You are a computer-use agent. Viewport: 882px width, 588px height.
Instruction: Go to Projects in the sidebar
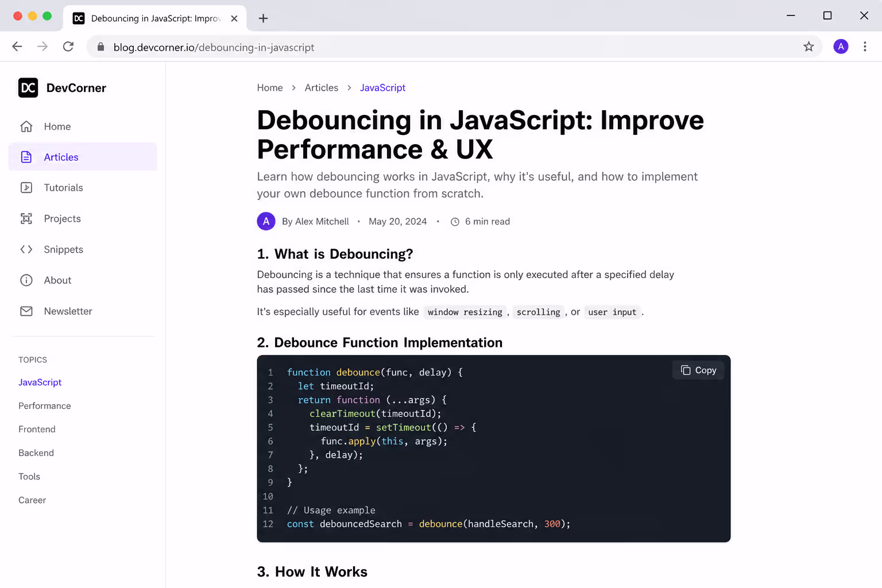point(83,218)
